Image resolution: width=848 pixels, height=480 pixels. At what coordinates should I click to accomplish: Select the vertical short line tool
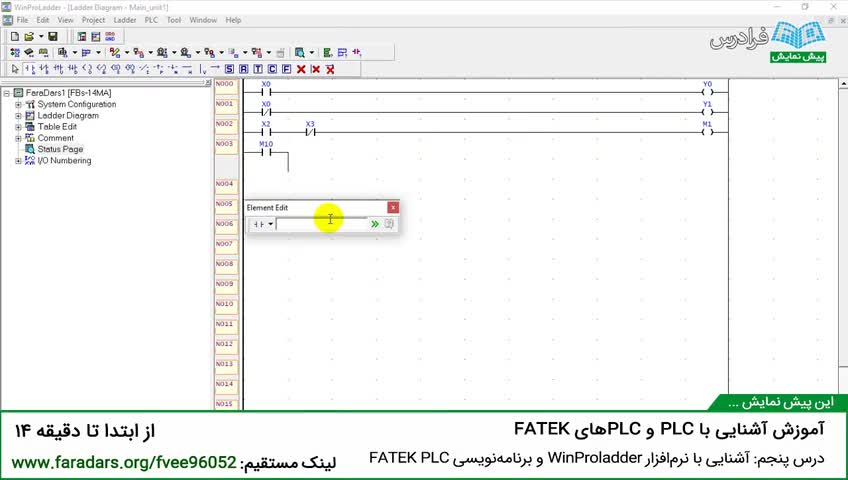pyautogui.click(x=202, y=69)
